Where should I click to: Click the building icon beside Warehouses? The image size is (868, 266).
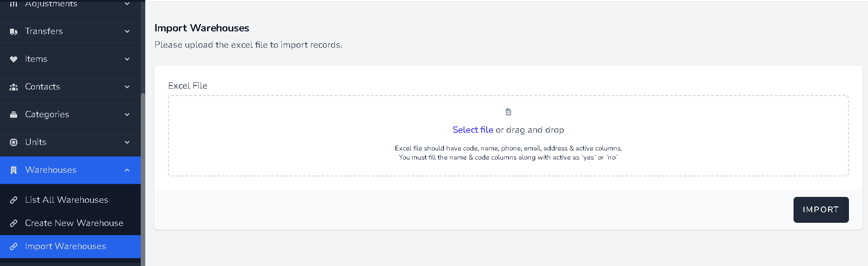coord(14,170)
